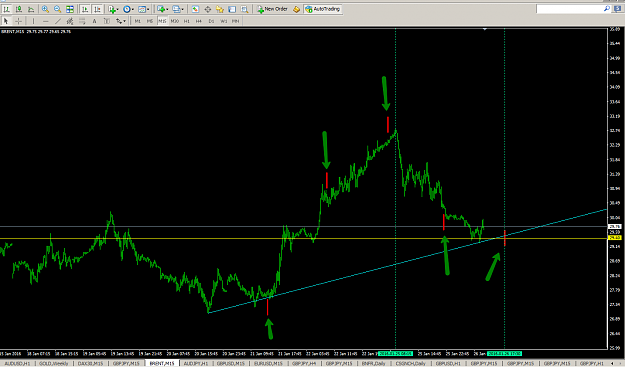Switch chart to bar chart display
Screen dimensions: 625x367
click(6, 9)
